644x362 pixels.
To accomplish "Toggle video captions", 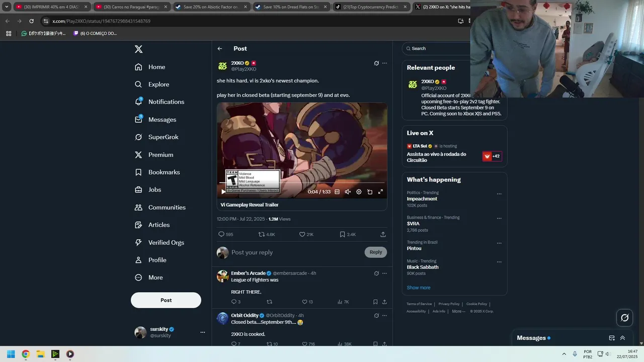I will (x=337, y=192).
